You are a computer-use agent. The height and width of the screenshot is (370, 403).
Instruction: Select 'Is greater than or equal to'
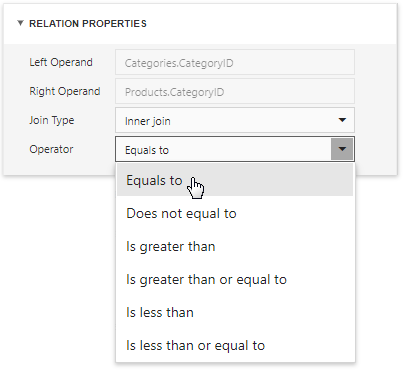point(235,279)
